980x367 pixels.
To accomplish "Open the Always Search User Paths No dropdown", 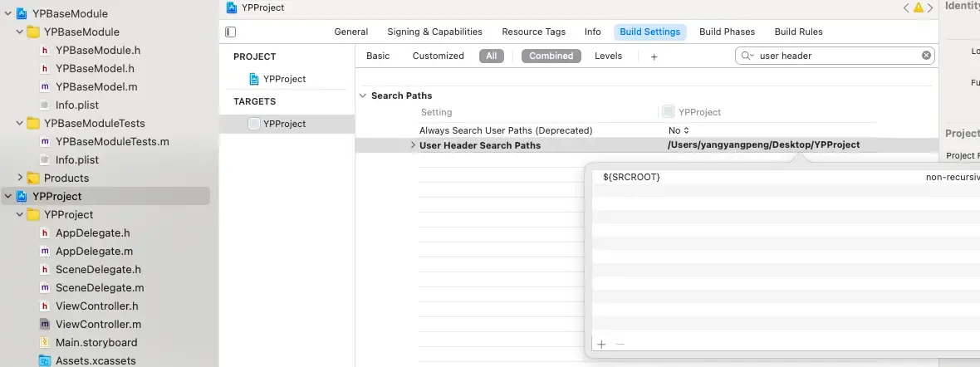I will 679,130.
